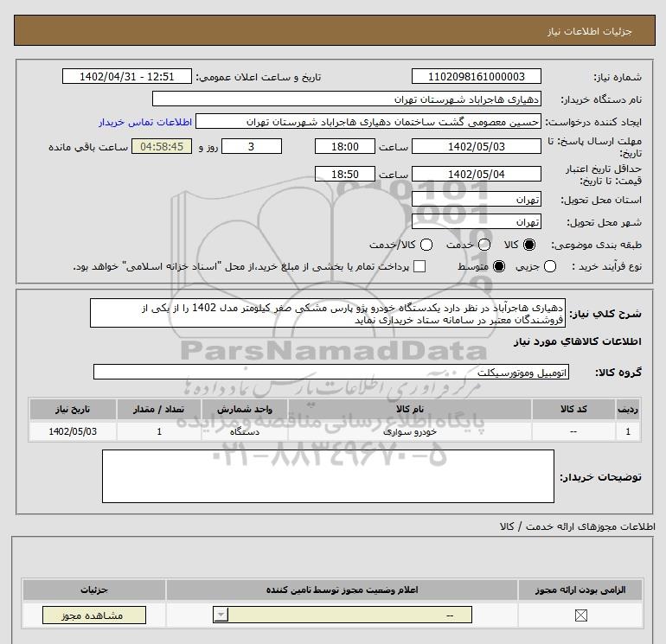The height and width of the screenshot is (644, 666).
Task: Click the remaining time countdown 04:58:45
Action: [x=162, y=147]
